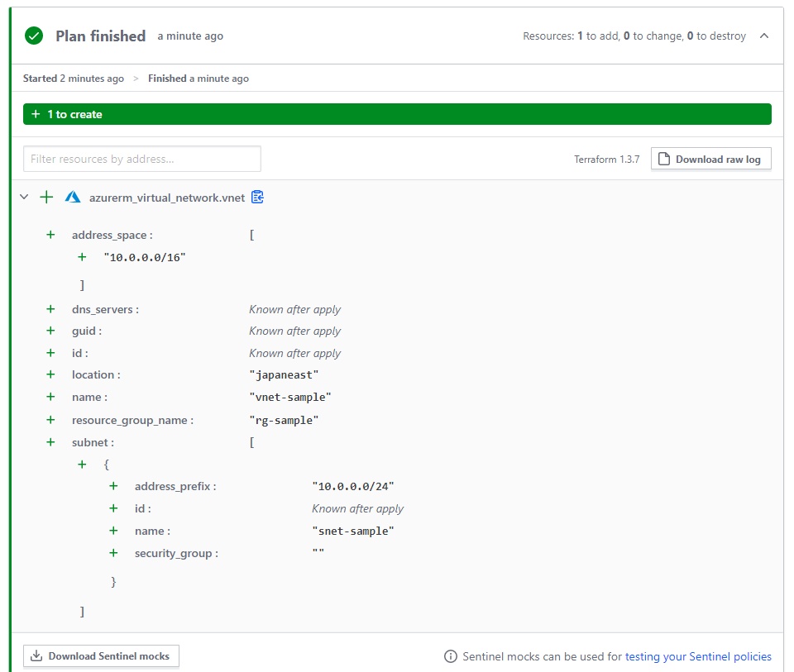Viewport: 794px width, 672px height.
Task: Click the Azure provider logo icon
Action: coord(73,197)
